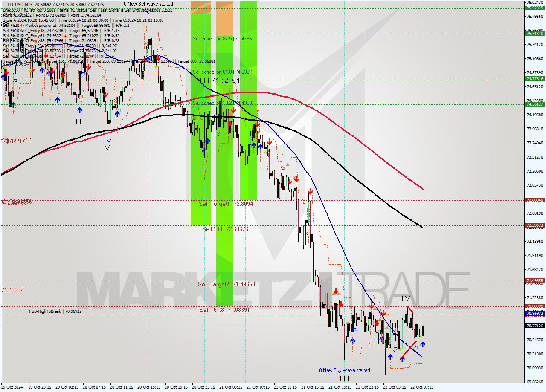Click the 71.91190 price axis value
This screenshot has height=392, width=546.
(534, 255)
